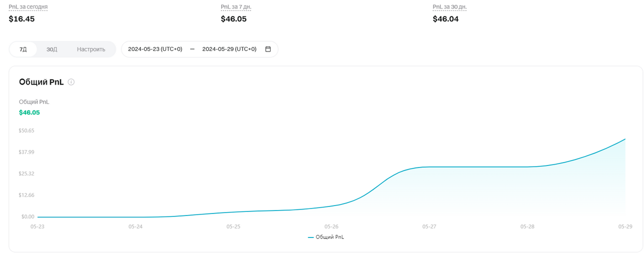Viewport: 644px width, 254px height.
Task: Click the $50.65 y-axis label
Action: (x=26, y=130)
